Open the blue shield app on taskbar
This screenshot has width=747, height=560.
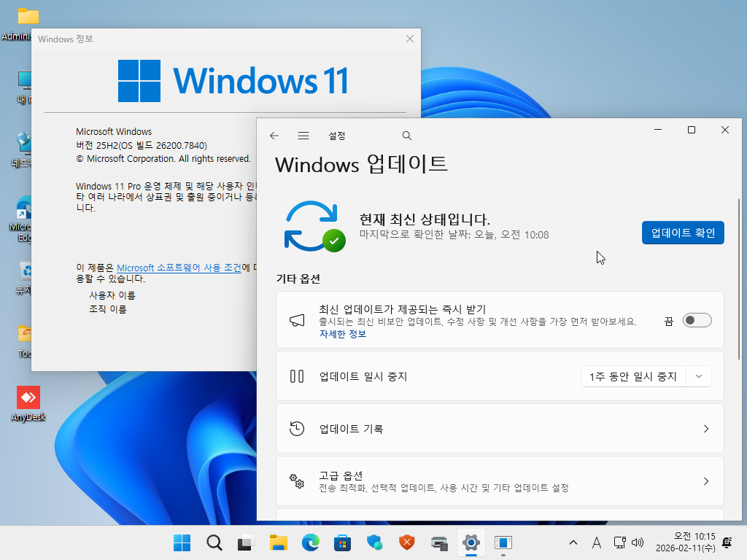coord(374,542)
